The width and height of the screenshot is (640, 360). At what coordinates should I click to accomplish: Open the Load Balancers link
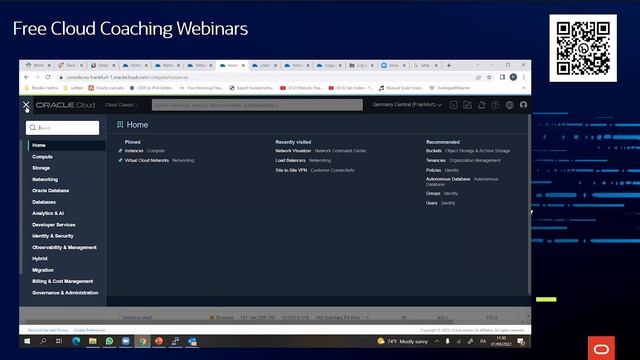pyautogui.click(x=290, y=160)
